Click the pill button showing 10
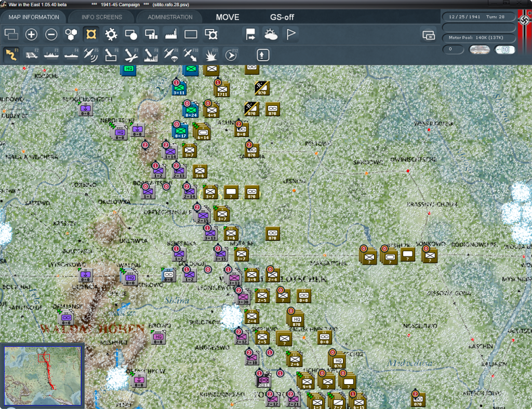 point(505,49)
